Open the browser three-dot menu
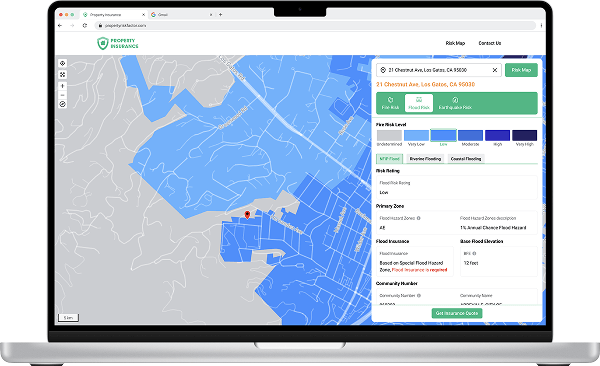The width and height of the screenshot is (600, 366). [x=541, y=25]
